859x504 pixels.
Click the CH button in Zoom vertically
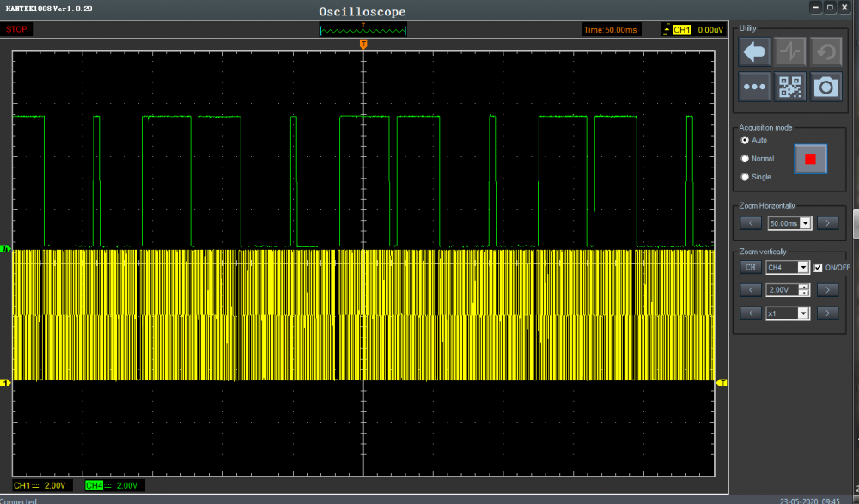coord(751,267)
